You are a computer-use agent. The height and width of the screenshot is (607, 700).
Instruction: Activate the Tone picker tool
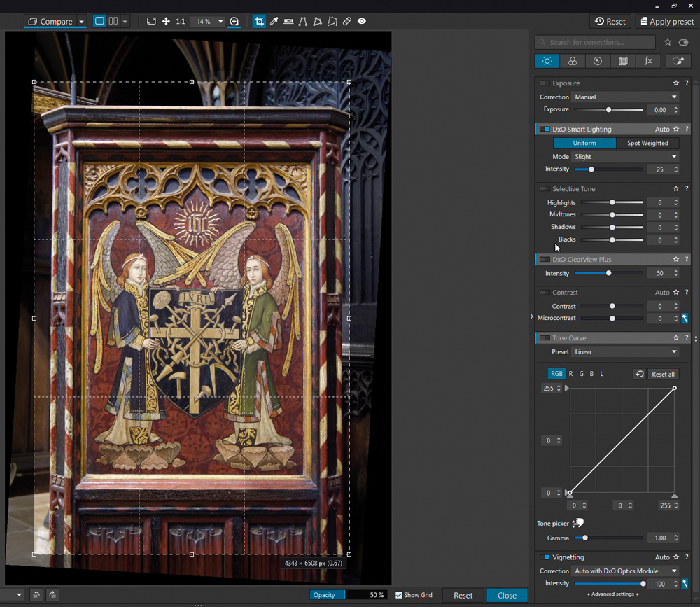pos(578,523)
